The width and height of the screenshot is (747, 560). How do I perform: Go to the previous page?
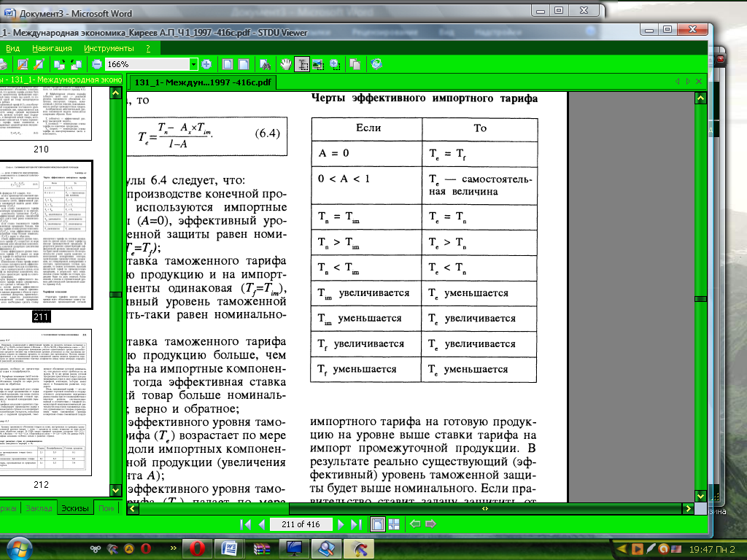(261, 524)
